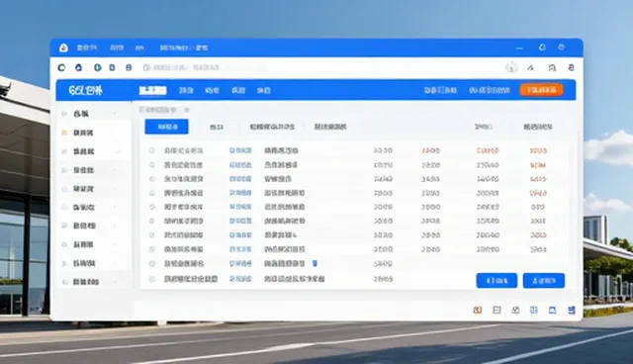Click the orange button in the blue navigation bar
Screen dimensions: 633x364
541,90
